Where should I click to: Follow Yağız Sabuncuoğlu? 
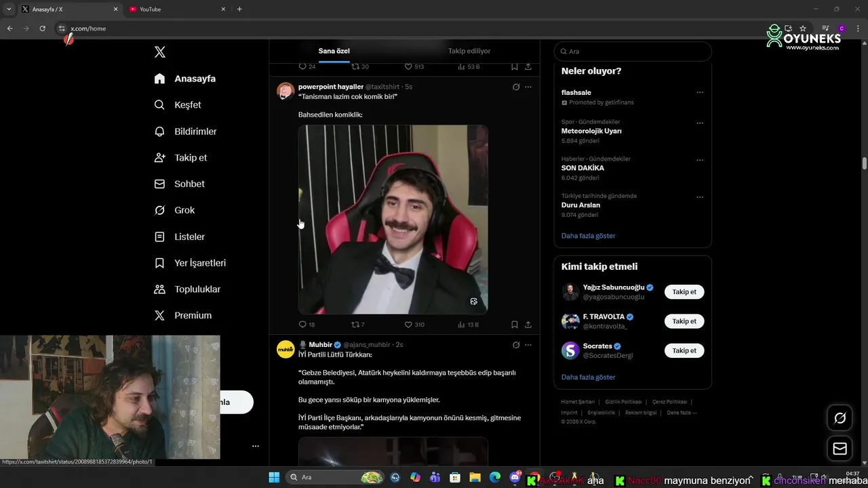[684, 292]
